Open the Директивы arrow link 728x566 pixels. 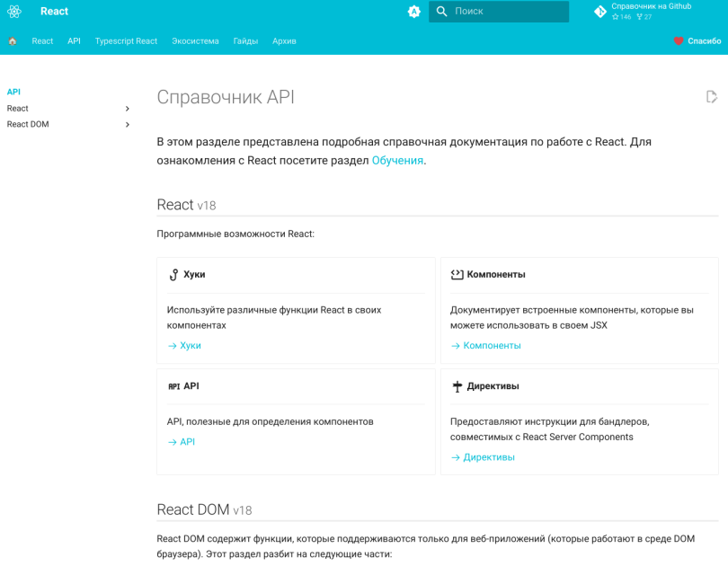click(x=483, y=457)
